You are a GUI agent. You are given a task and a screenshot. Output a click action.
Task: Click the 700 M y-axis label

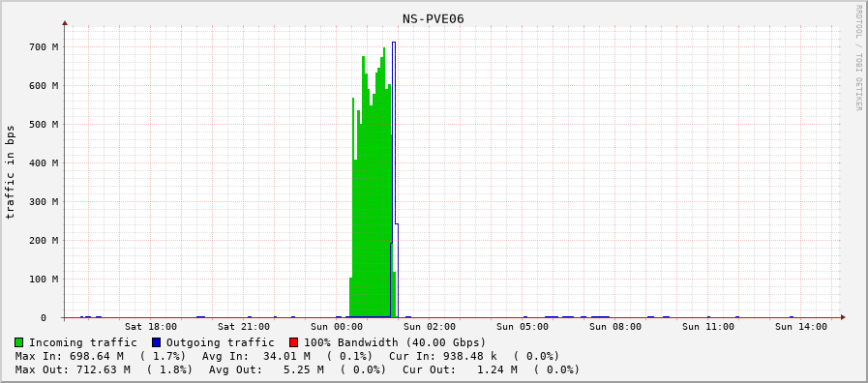tap(44, 47)
